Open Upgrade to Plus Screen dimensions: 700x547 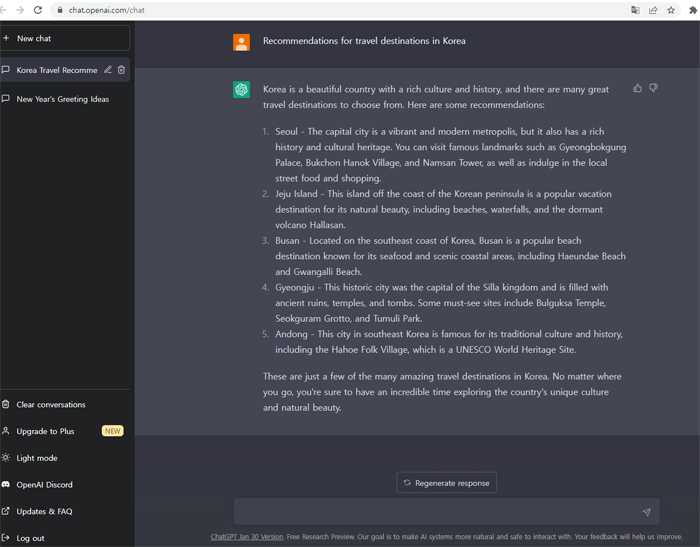pyautogui.click(x=65, y=431)
